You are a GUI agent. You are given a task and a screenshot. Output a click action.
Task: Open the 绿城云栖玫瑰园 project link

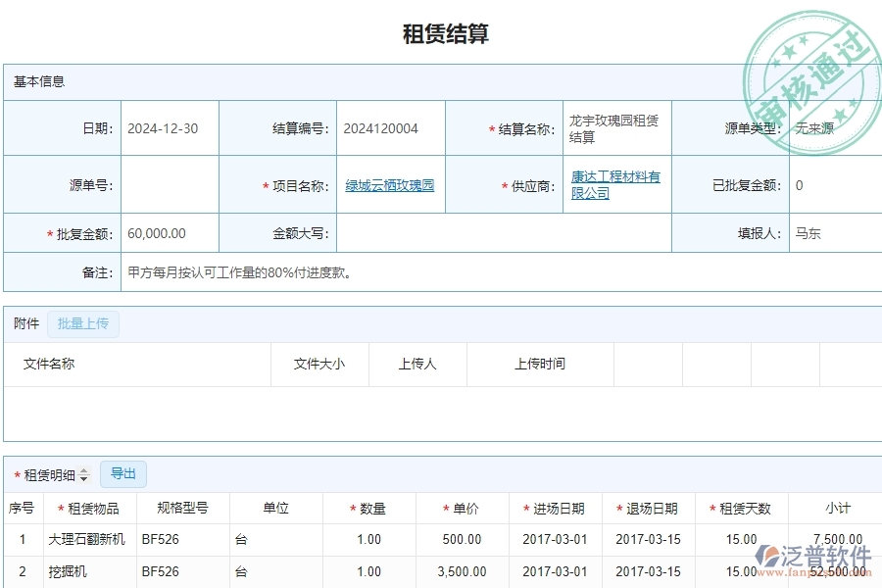click(389, 185)
